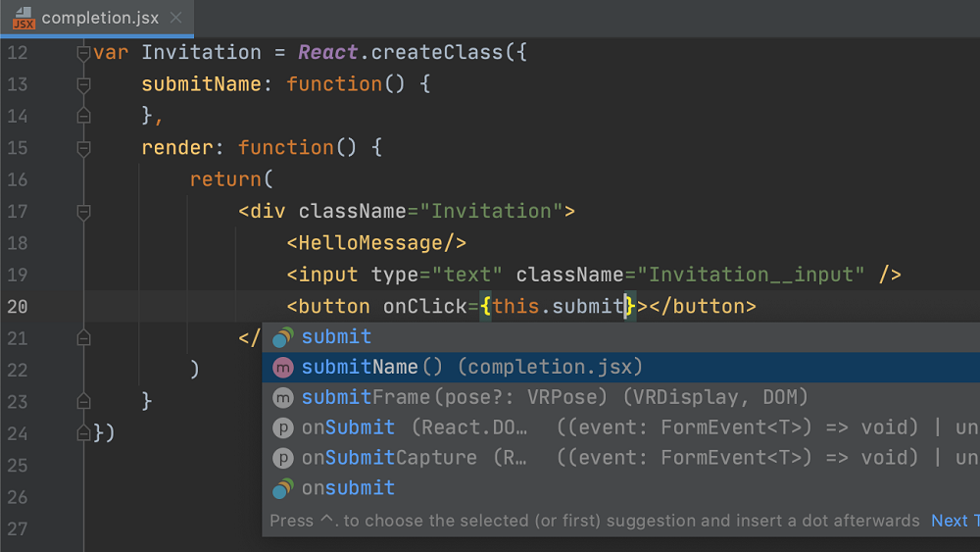The image size is (980, 552).
Task: Click the property icon beside onSubmitCapture
Action: (x=282, y=458)
